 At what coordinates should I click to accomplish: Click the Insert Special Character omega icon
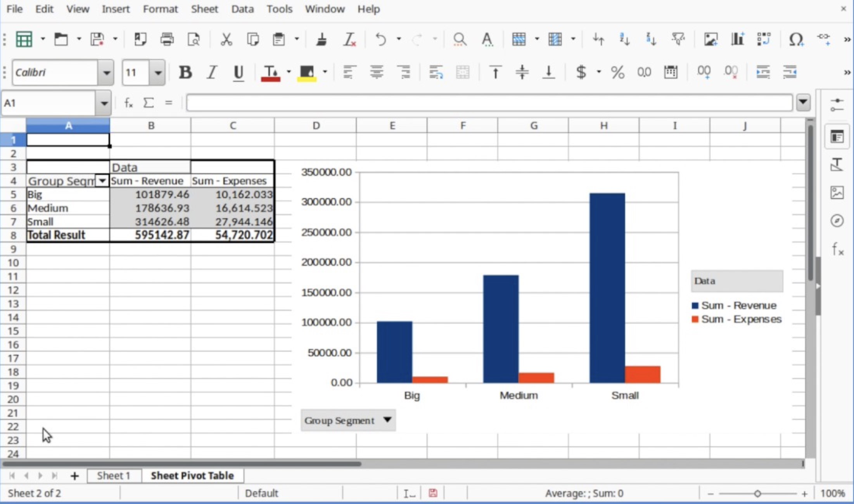pyautogui.click(x=796, y=39)
